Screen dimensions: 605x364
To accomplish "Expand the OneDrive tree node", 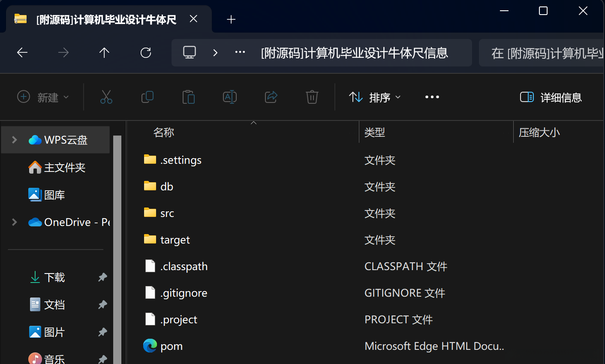I will 14,222.
